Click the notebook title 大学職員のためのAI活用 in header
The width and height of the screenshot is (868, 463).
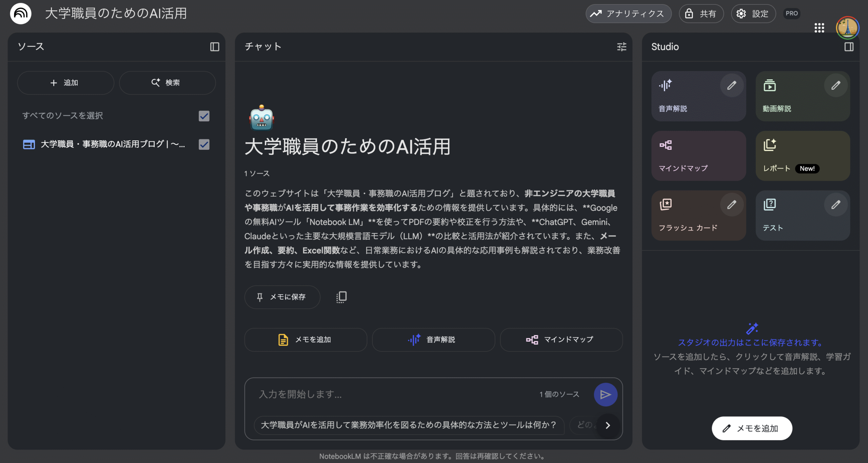116,14
